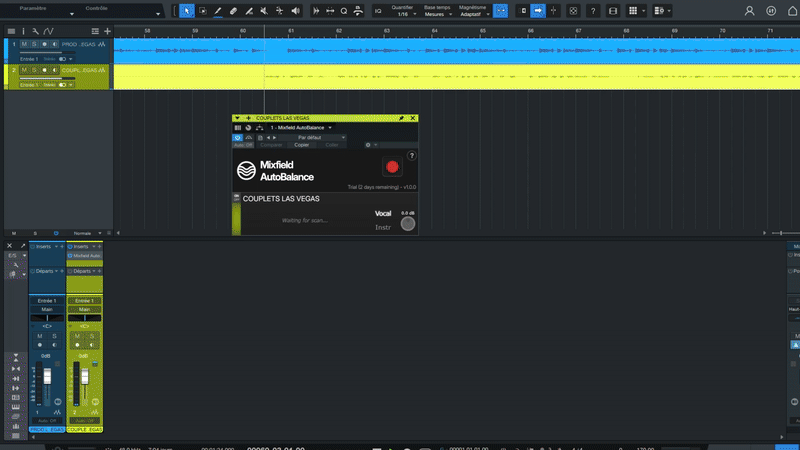
Task: Open the Quantifier 1/16 dropdown
Action: tap(402, 14)
